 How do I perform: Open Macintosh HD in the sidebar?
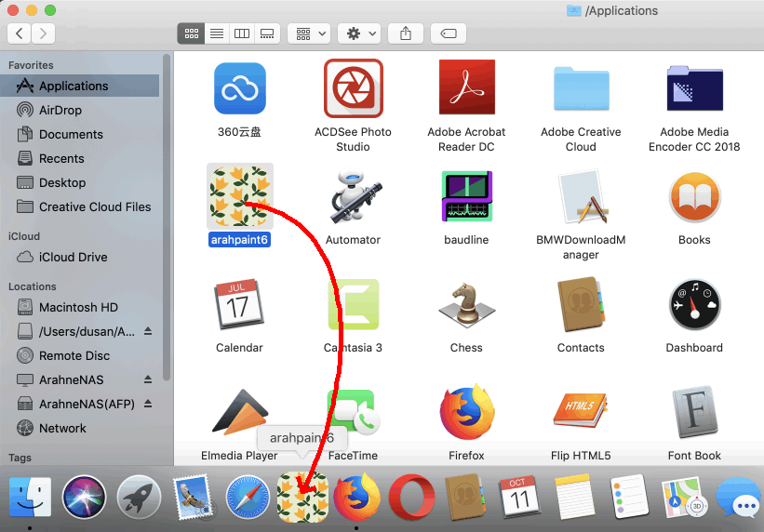pyautogui.click(x=80, y=308)
